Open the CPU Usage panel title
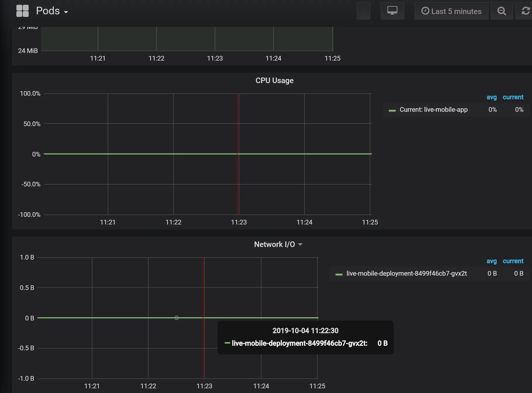532x393 pixels. (x=274, y=80)
